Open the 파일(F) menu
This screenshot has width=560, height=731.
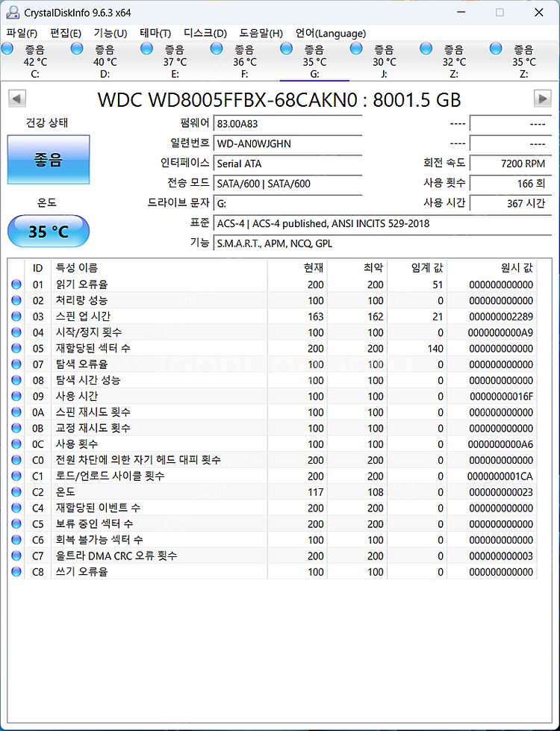22,33
